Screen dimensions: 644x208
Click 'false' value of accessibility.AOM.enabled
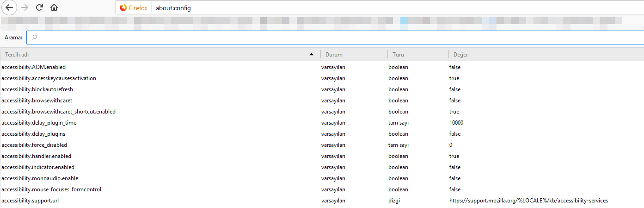454,67
